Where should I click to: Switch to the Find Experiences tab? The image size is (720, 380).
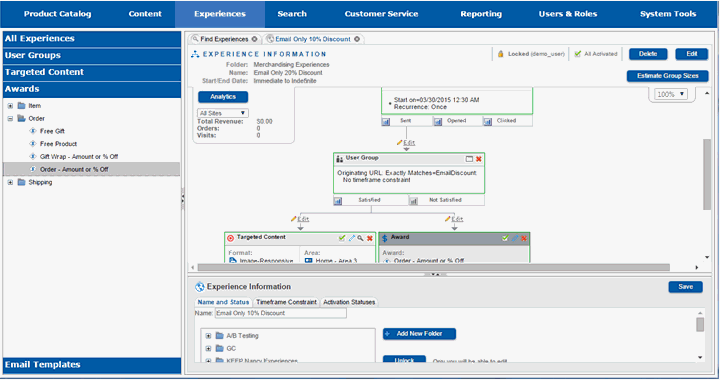(224, 39)
